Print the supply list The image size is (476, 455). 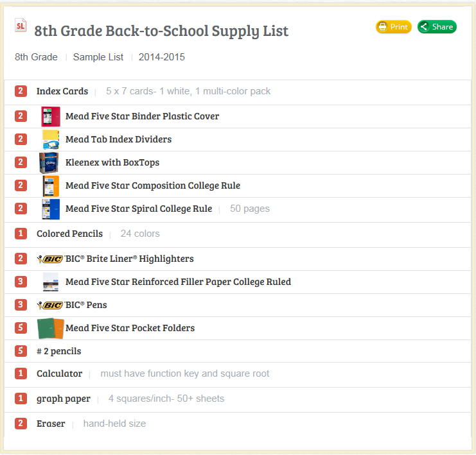coord(393,27)
